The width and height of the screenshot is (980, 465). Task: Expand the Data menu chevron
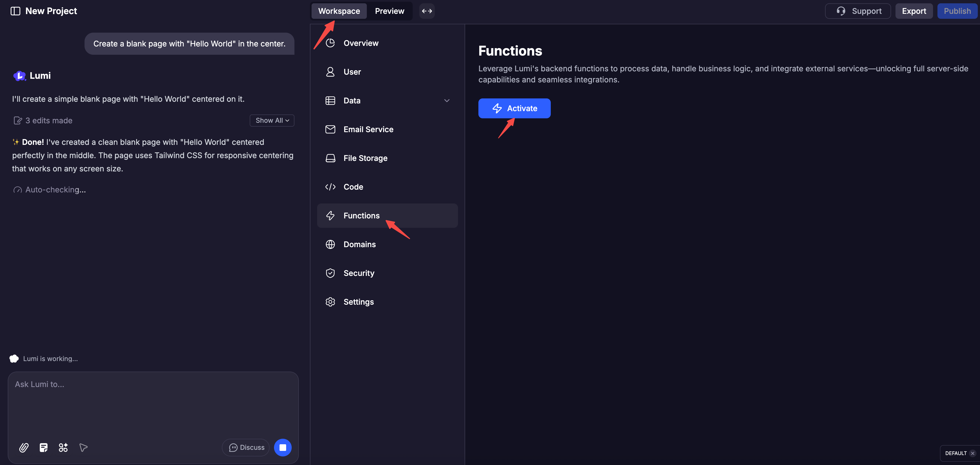[x=447, y=101]
